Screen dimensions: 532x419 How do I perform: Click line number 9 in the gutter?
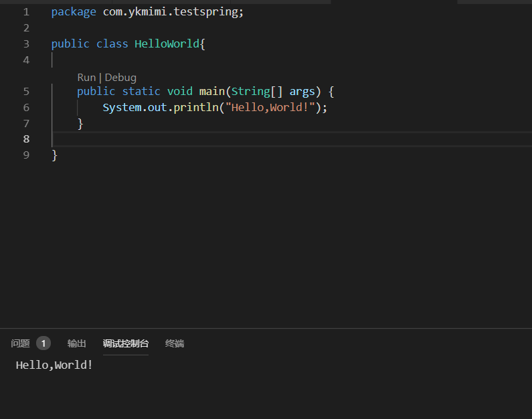click(x=26, y=155)
